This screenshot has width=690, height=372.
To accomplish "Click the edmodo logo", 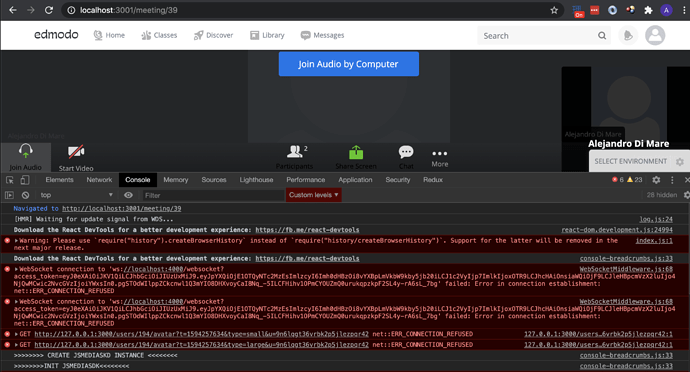I will (56, 34).
